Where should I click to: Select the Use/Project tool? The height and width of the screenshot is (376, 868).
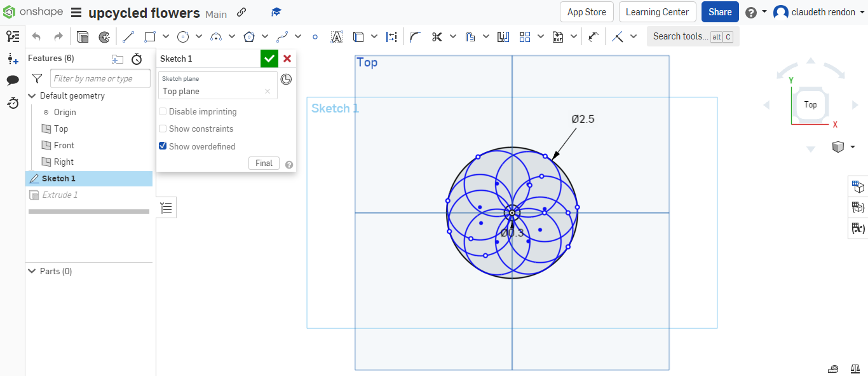click(x=358, y=37)
